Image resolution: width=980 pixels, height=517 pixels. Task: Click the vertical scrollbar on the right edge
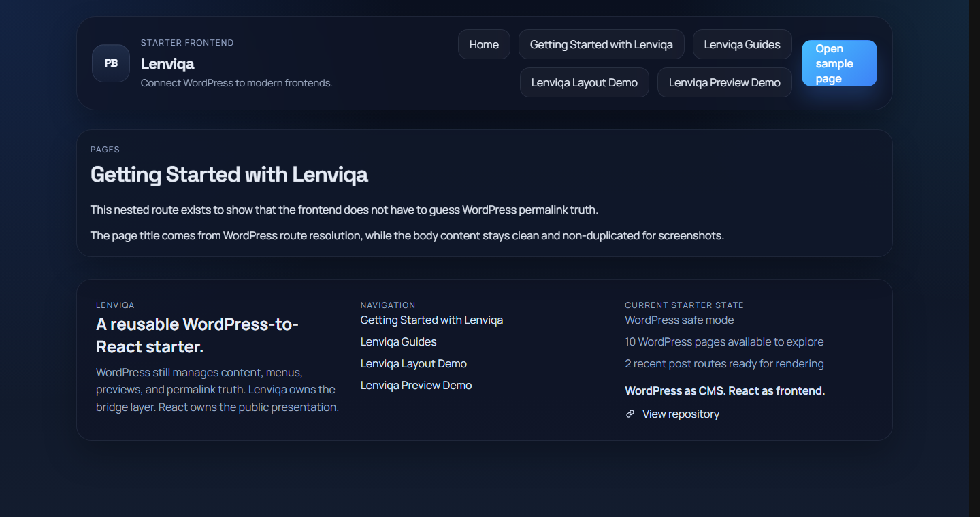(x=975, y=258)
